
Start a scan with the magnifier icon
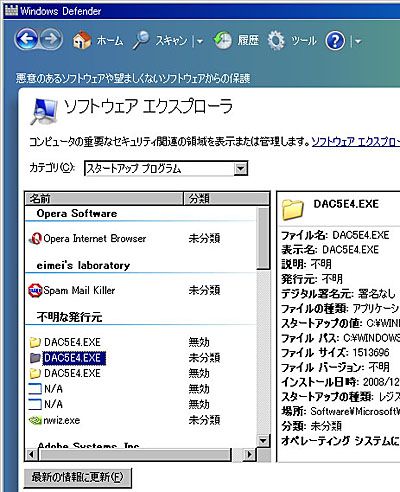(x=141, y=40)
